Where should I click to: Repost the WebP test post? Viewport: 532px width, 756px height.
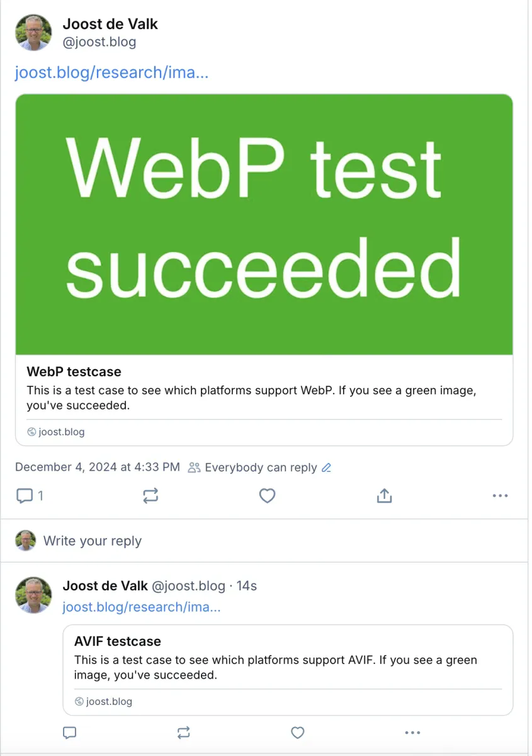point(150,496)
